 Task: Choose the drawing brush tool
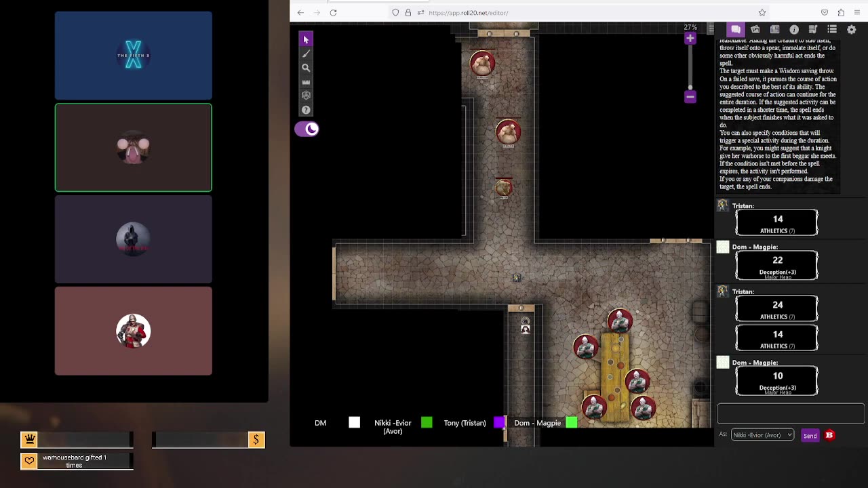306,54
